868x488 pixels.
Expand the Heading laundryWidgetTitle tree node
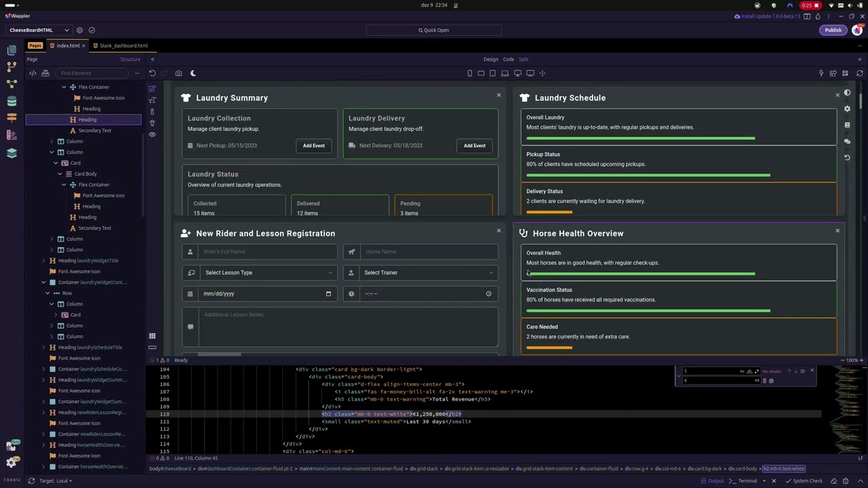[43, 260]
